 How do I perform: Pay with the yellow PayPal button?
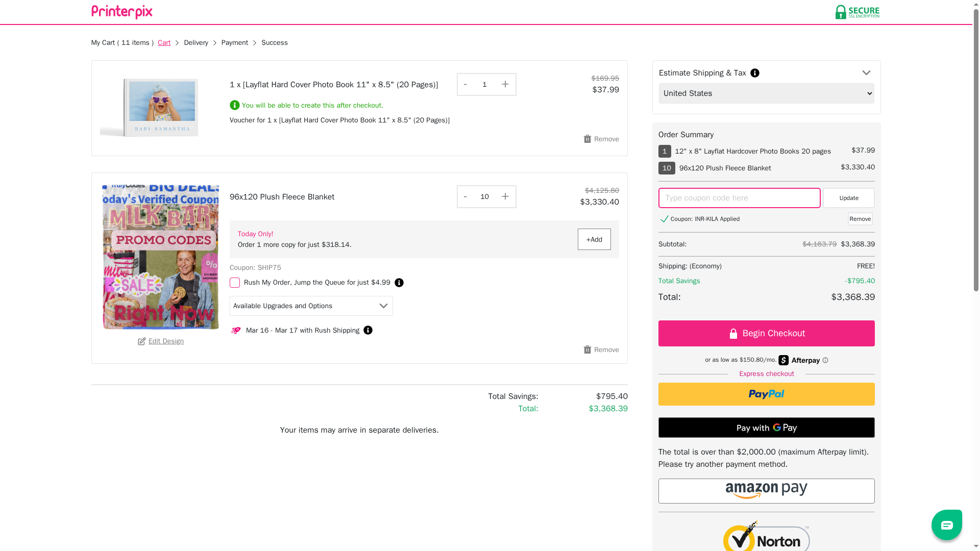point(766,394)
